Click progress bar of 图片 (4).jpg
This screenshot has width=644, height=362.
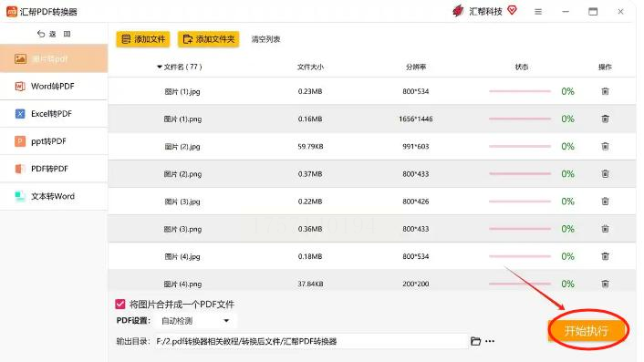[520, 256]
